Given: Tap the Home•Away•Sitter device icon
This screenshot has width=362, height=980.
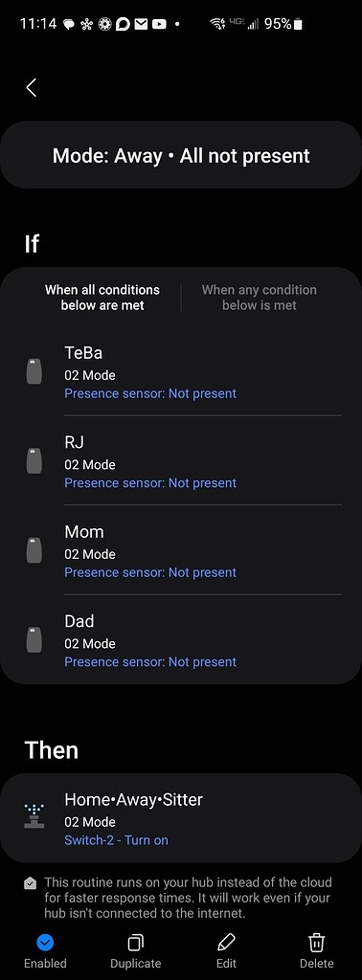Looking at the screenshot, I should [34, 816].
